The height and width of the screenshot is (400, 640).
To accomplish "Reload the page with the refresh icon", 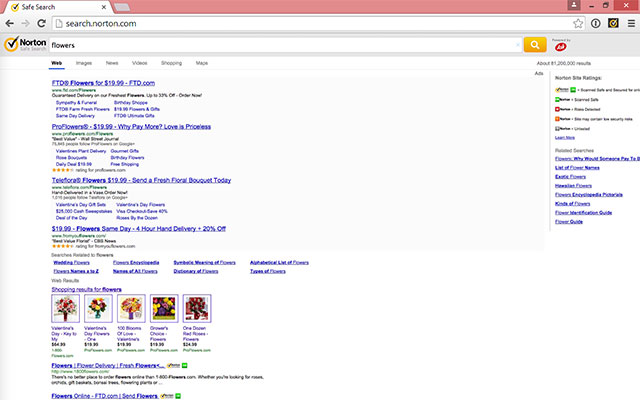I will (x=41, y=24).
